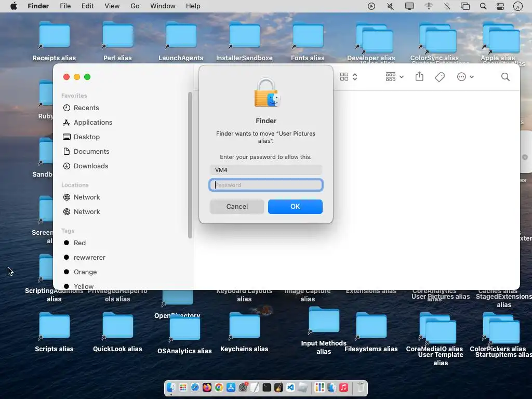The height and width of the screenshot is (399, 532).
Task: Expand the view switcher up-down chevrons
Action: point(355,77)
